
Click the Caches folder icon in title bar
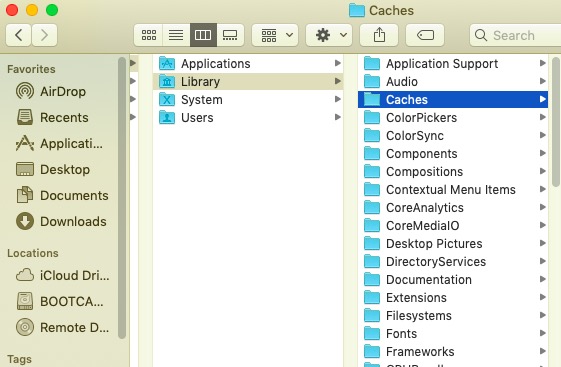point(356,10)
